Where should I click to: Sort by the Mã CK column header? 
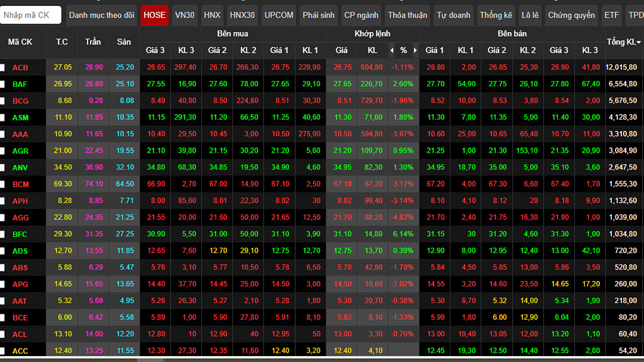coord(20,42)
